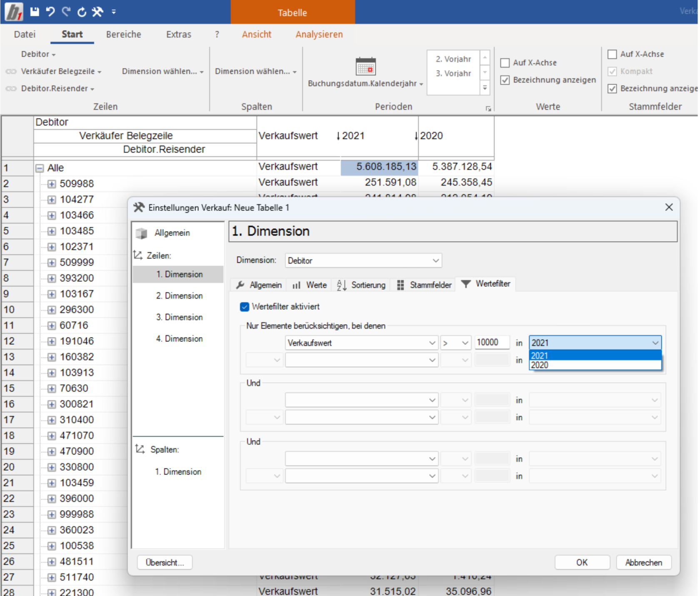Click the Refresh circular arrow icon
The image size is (700, 596).
click(x=82, y=12)
